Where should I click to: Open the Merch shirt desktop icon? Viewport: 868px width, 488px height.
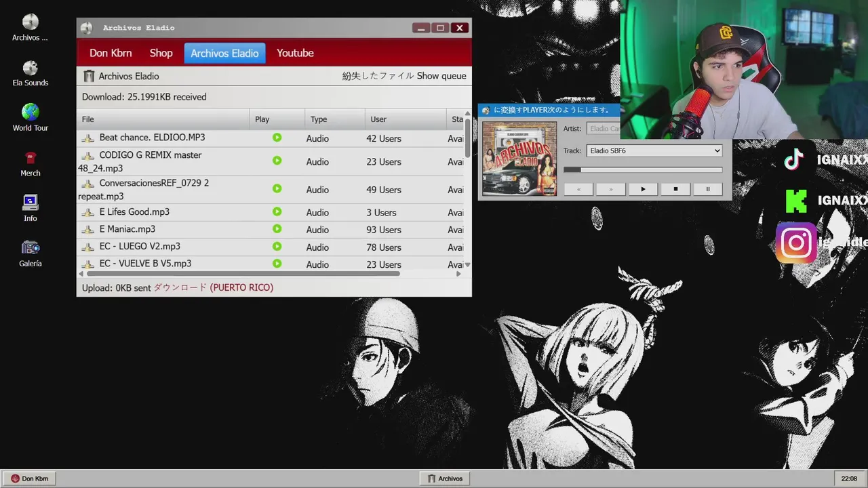tap(31, 163)
